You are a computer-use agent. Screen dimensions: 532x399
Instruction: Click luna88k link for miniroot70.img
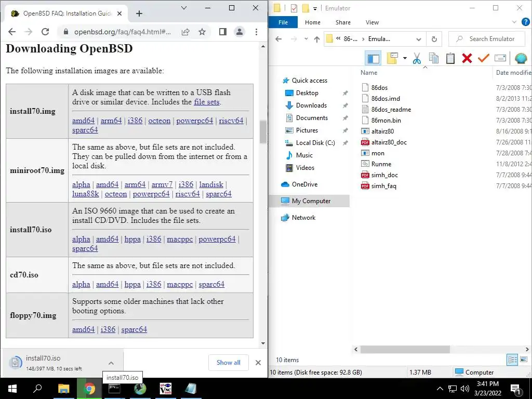(86, 194)
